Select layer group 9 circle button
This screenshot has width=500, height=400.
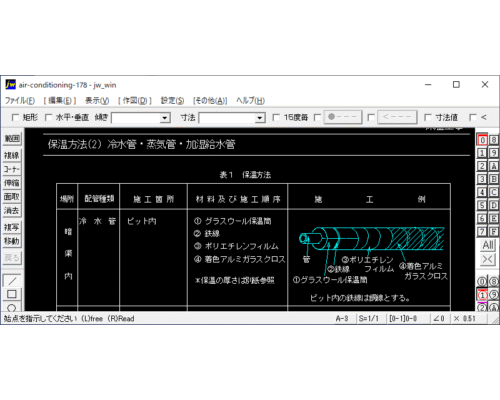click(494, 295)
